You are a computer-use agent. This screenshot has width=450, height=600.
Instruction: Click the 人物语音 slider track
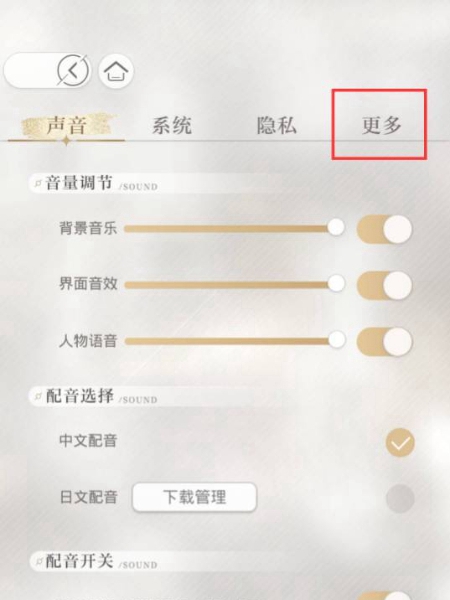(x=228, y=341)
